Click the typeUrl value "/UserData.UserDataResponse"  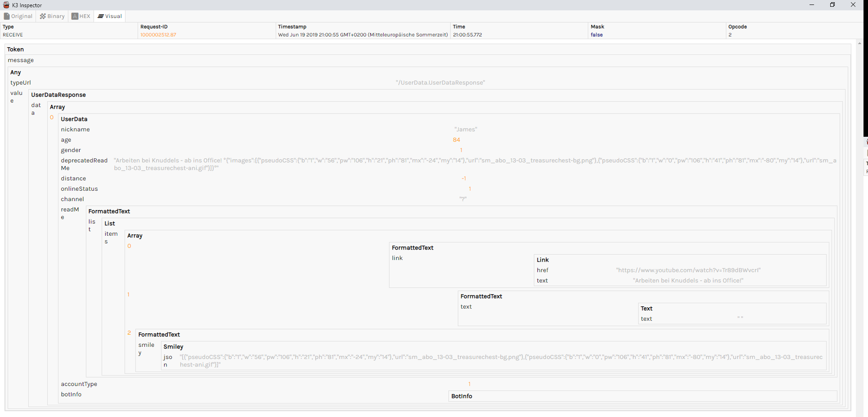pyautogui.click(x=440, y=83)
